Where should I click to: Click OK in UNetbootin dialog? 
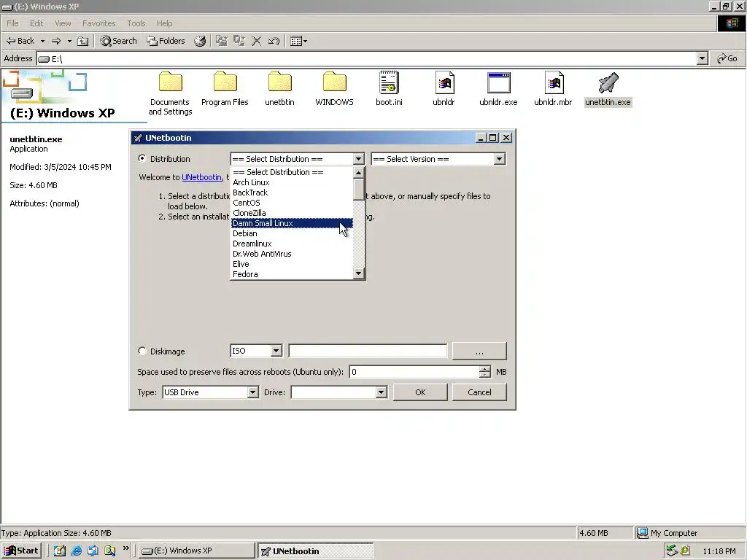[420, 392]
